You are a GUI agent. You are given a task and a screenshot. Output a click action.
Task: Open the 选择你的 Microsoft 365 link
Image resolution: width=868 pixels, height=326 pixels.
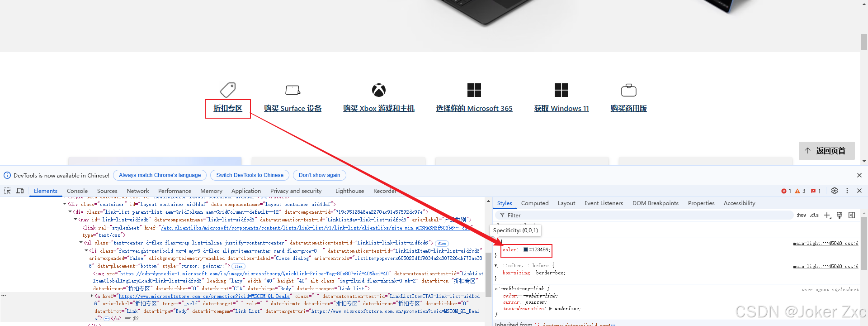click(474, 109)
